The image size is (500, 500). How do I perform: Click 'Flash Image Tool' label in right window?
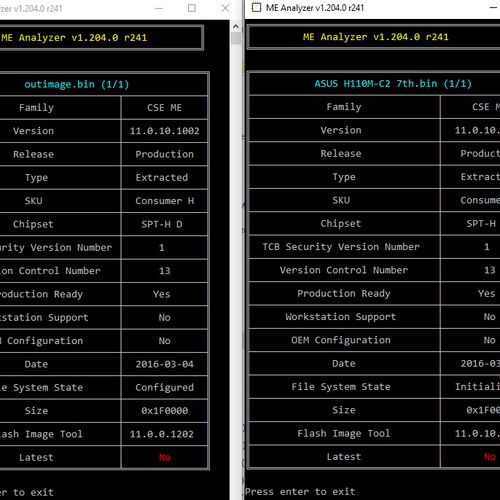(344, 433)
